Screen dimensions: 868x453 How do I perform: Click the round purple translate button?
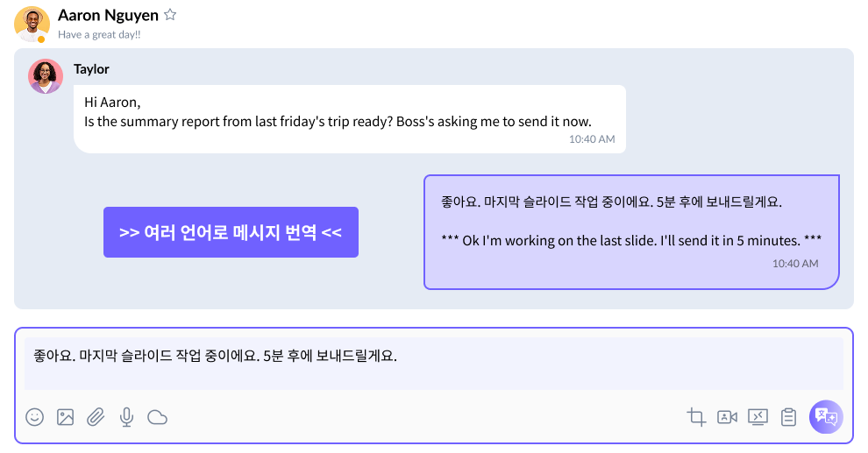[826, 416]
